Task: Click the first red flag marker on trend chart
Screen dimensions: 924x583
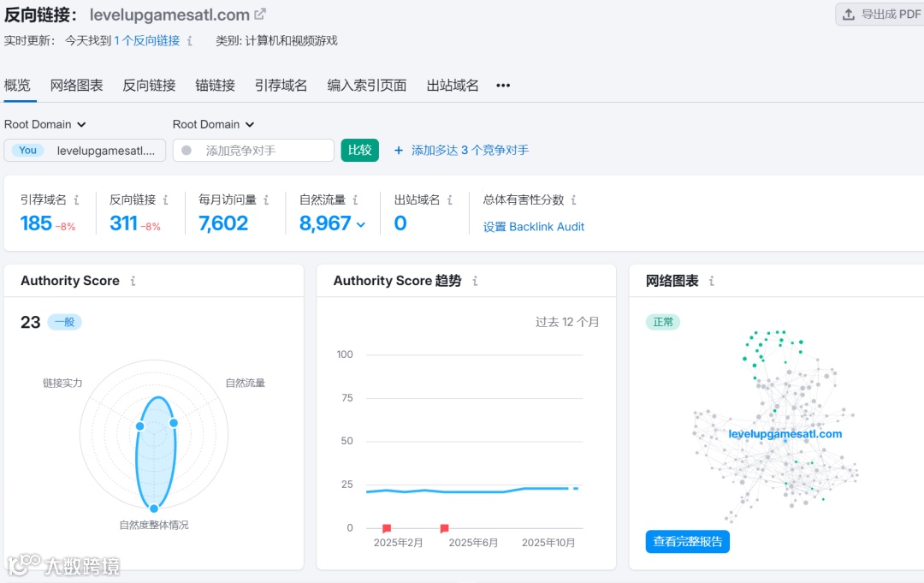Action: click(387, 527)
